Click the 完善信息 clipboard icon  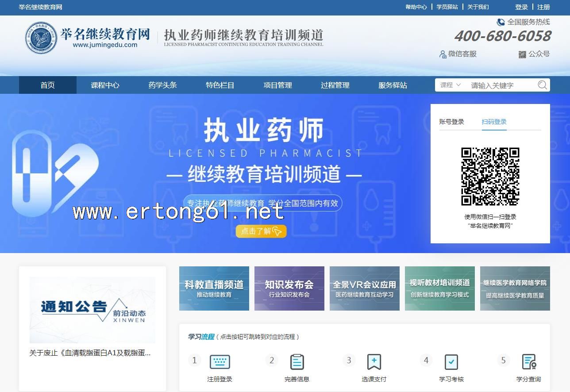click(x=297, y=362)
